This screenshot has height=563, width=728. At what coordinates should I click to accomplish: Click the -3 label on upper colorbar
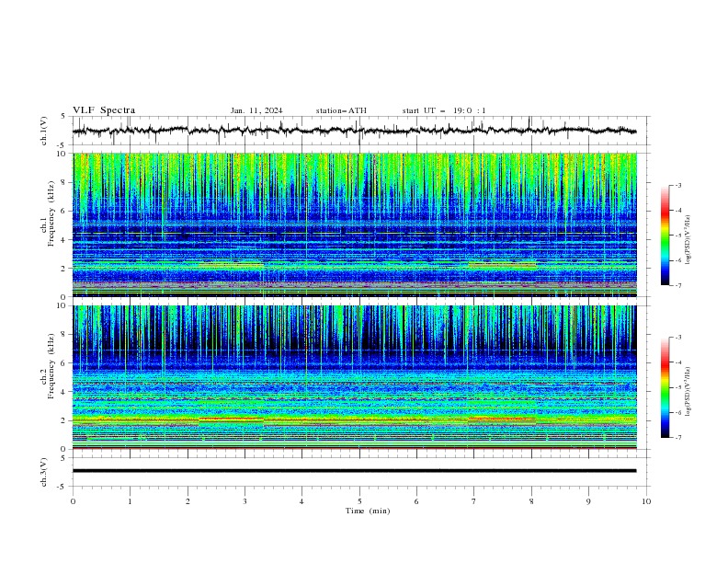(x=677, y=185)
